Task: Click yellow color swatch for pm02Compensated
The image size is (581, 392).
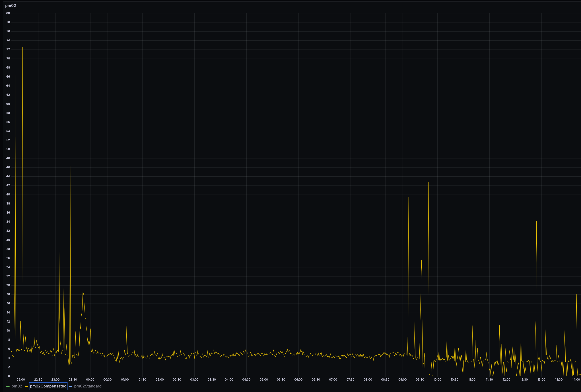Action: click(x=26, y=386)
